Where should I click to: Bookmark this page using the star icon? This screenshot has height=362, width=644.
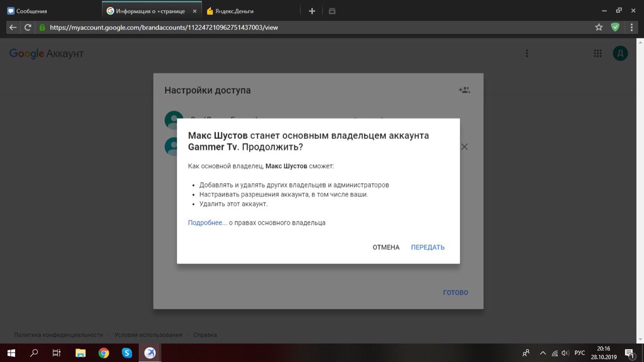tap(599, 27)
